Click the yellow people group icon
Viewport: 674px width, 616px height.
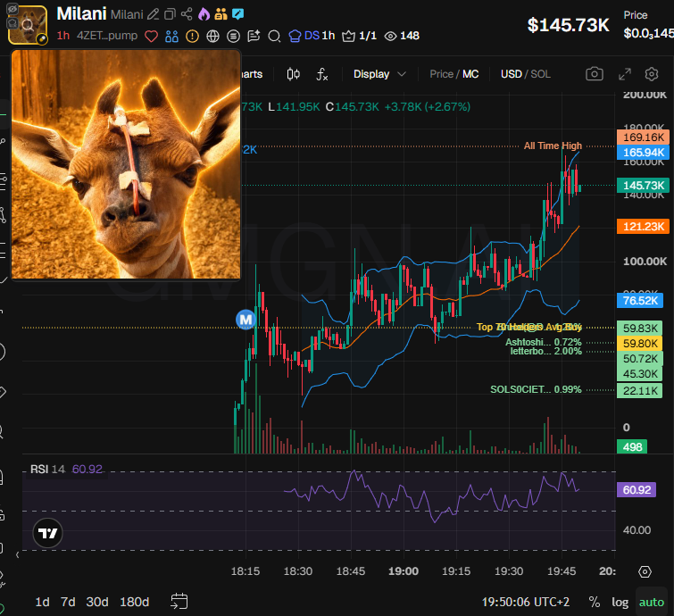pyautogui.click(x=221, y=14)
